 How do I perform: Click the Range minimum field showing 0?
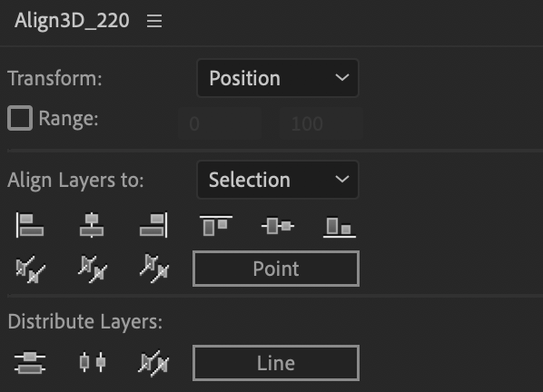click(x=220, y=123)
